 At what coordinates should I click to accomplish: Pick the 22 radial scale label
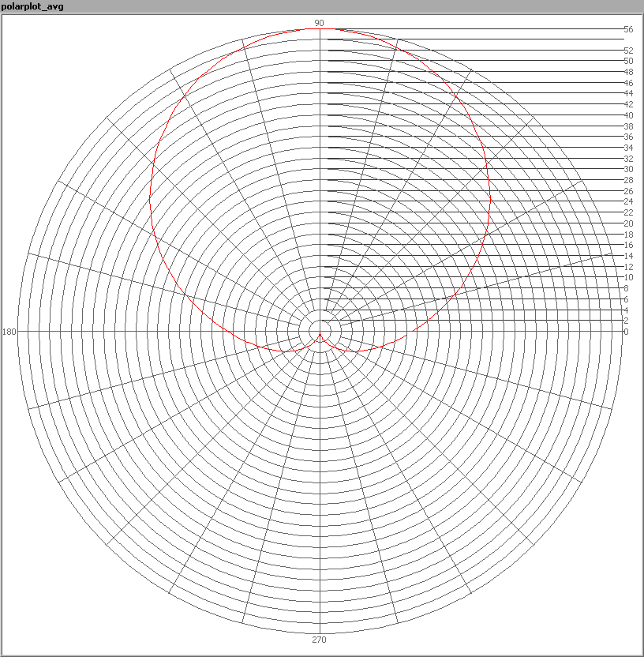[628, 212]
